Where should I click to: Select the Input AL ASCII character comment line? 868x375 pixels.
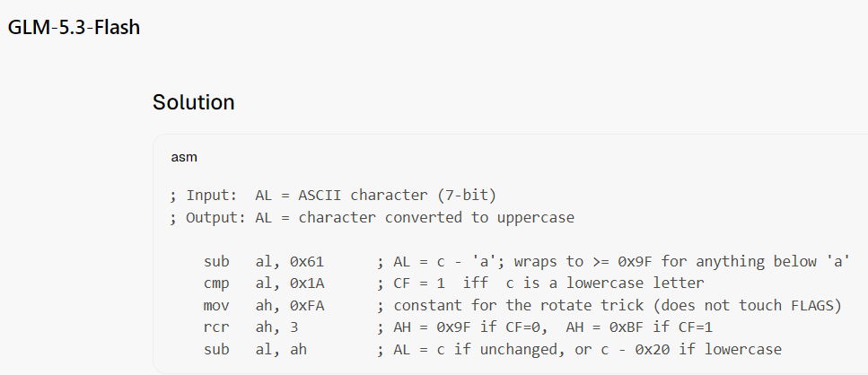click(x=333, y=196)
